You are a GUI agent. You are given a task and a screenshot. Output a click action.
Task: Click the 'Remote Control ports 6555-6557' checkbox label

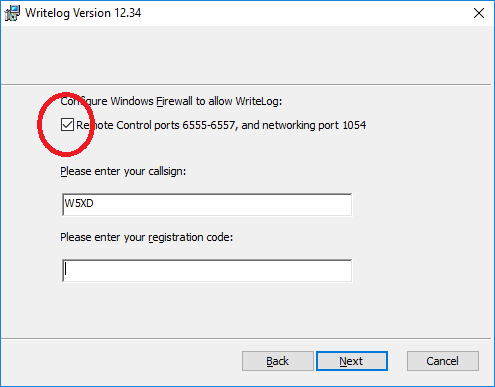coord(221,125)
